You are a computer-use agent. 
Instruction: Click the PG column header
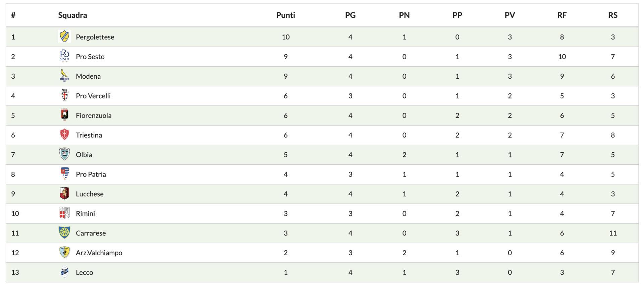click(x=350, y=15)
